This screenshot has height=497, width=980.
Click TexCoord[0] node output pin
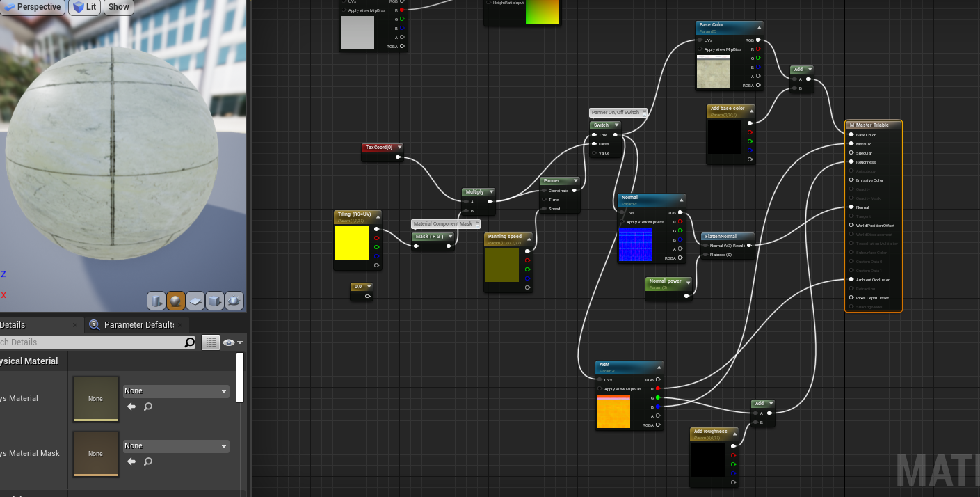(x=399, y=157)
